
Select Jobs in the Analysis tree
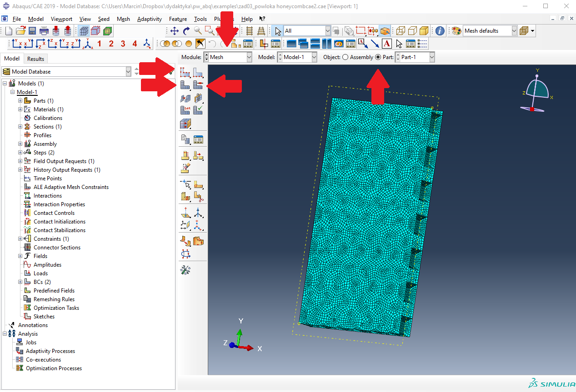[31, 342]
